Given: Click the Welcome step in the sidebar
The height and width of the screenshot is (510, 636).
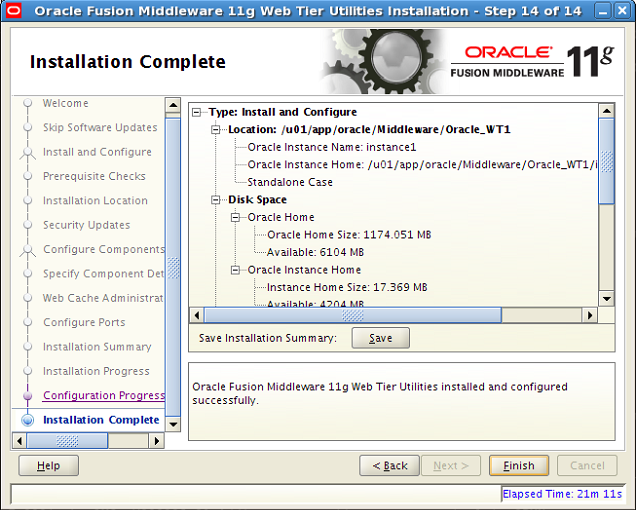Looking at the screenshot, I should 65,103.
